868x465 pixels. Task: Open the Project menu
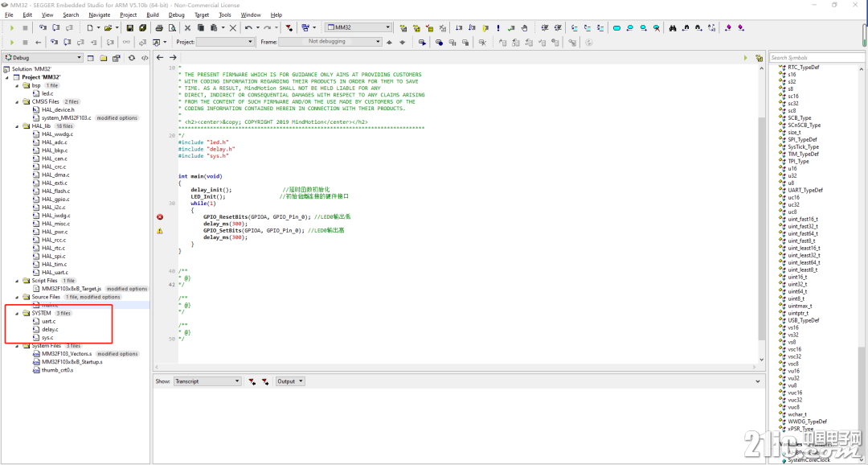pyautogui.click(x=129, y=14)
